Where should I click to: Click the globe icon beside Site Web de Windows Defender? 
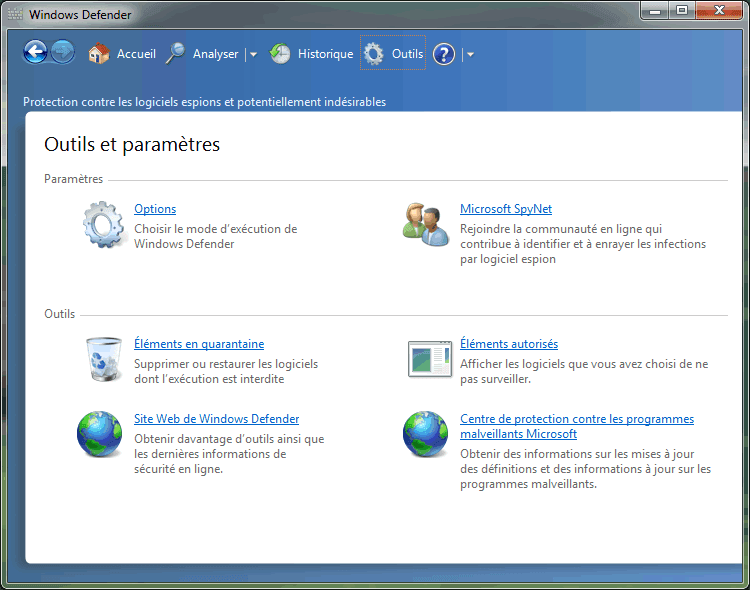click(99, 434)
